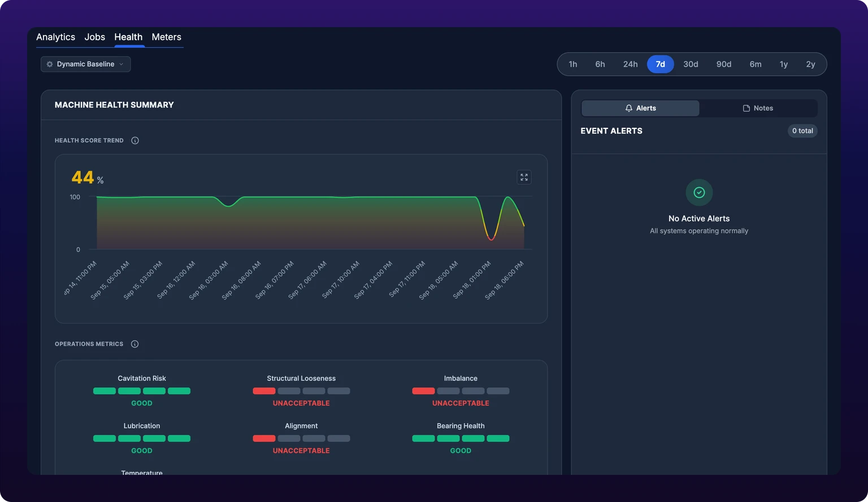Screen dimensions: 868x502
Task: Click the 0 total alerts badge
Action: (x=802, y=131)
